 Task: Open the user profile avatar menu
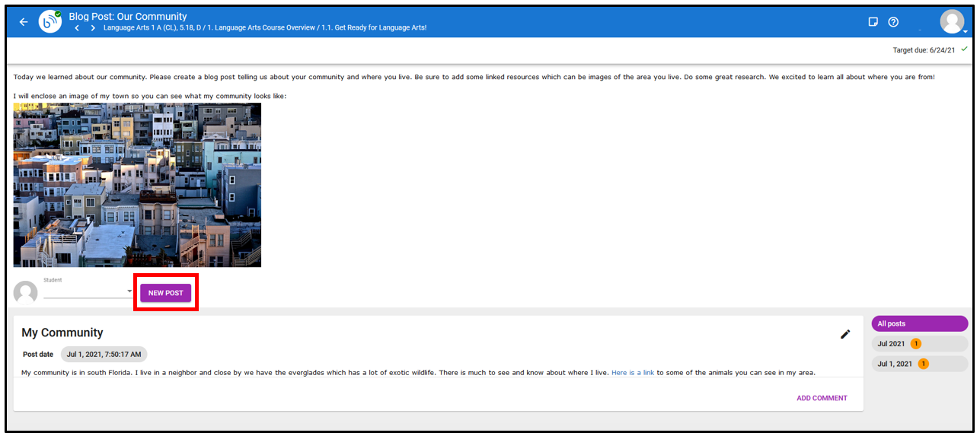pyautogui.click(x=952, y=22)
